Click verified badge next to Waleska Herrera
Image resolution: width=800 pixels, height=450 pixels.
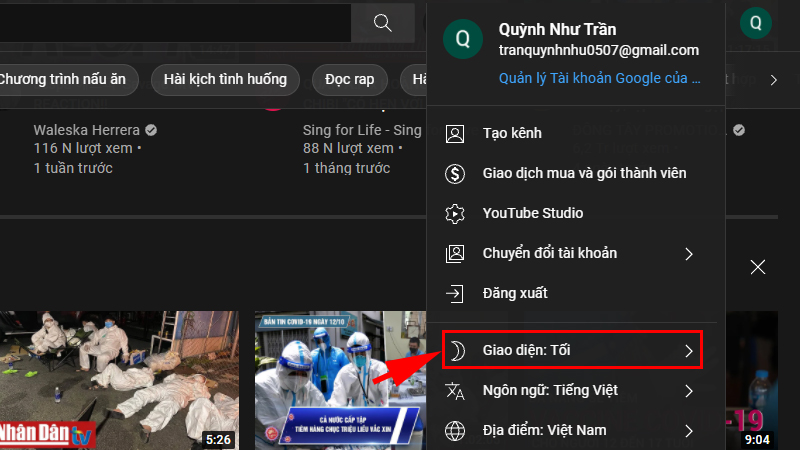151,130
